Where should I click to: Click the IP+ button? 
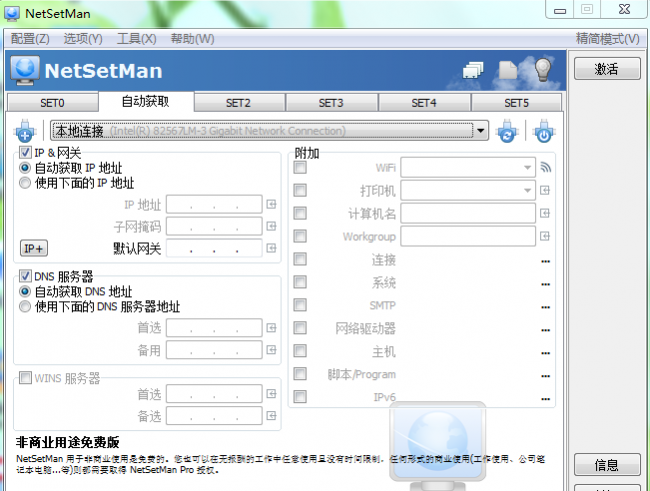[x=34, y=248]
